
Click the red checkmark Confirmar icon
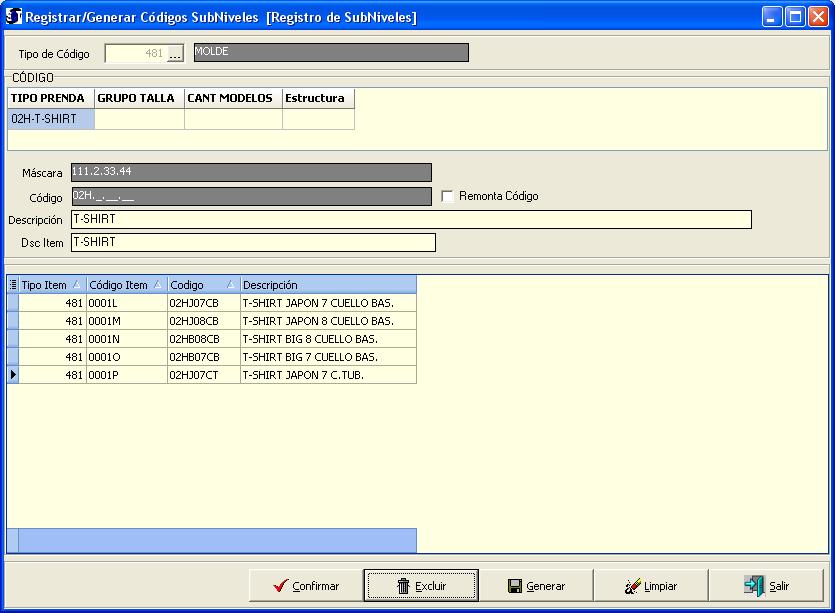[x=281, y=586]
